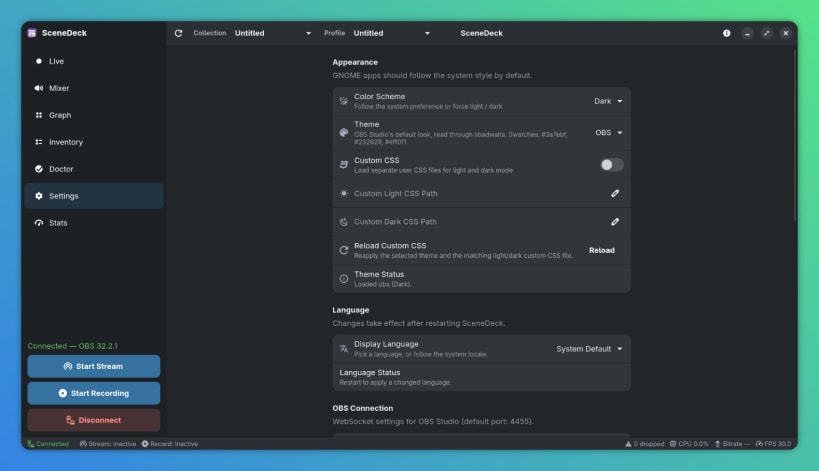The height and width of the screenshot is (471, 819).
Task: Click the Color Scheme row icon
Action: tap(344, 101)
